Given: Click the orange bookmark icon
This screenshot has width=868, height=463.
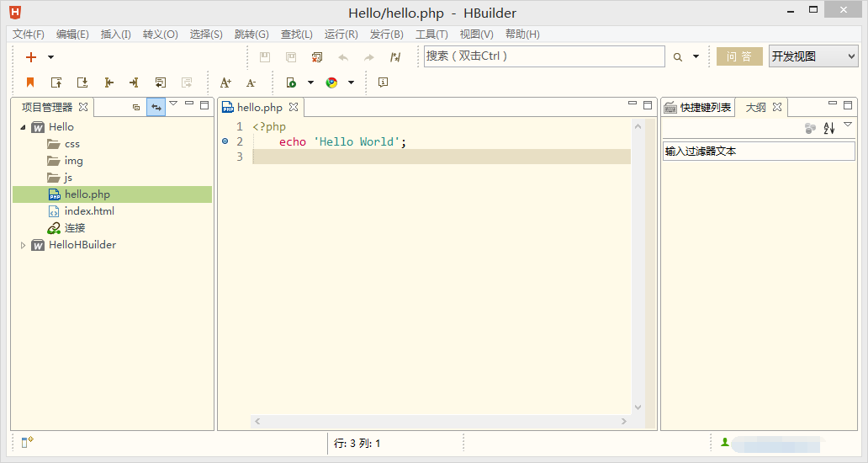Looking at the screenshot, I should 30,82.
